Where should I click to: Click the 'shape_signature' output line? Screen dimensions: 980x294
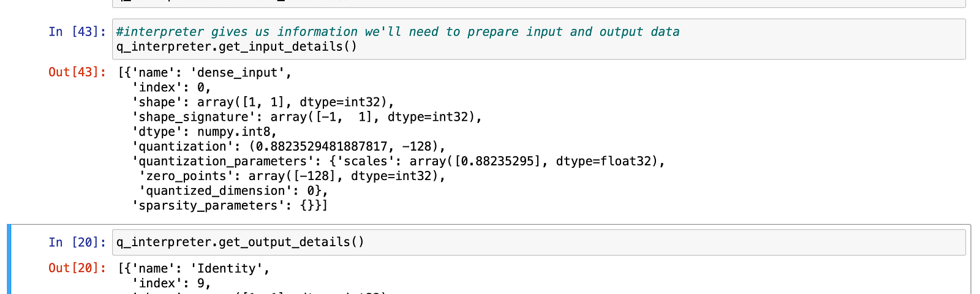click(307, 117)
